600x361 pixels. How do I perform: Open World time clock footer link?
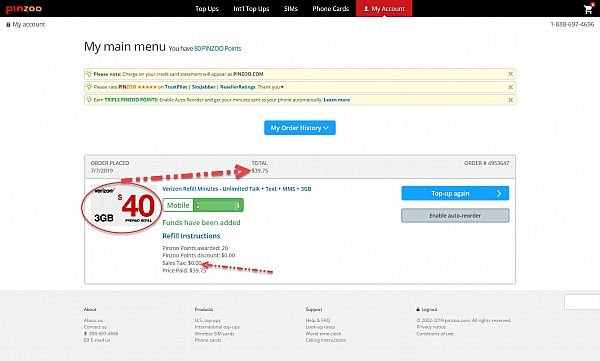(323, 333)
